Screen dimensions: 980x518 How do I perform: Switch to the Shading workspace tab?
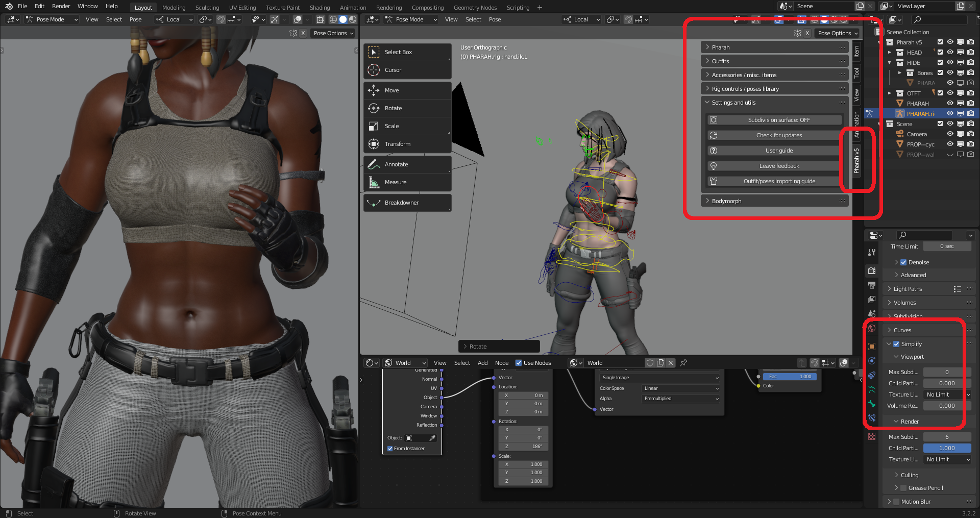click(x=320, y=8)
